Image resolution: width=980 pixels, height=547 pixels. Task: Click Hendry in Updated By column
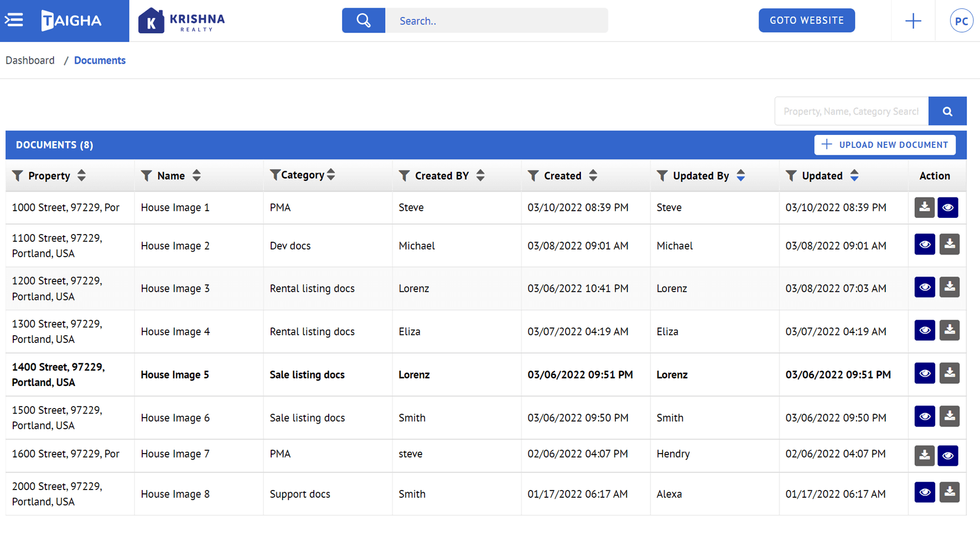pyautogui.click(x=673, y=454)
